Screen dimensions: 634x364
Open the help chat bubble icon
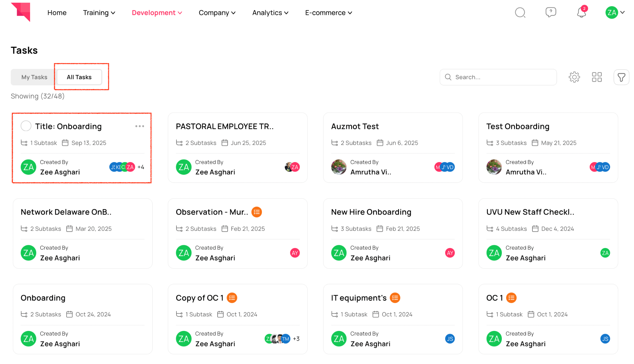tap(551, 12)
